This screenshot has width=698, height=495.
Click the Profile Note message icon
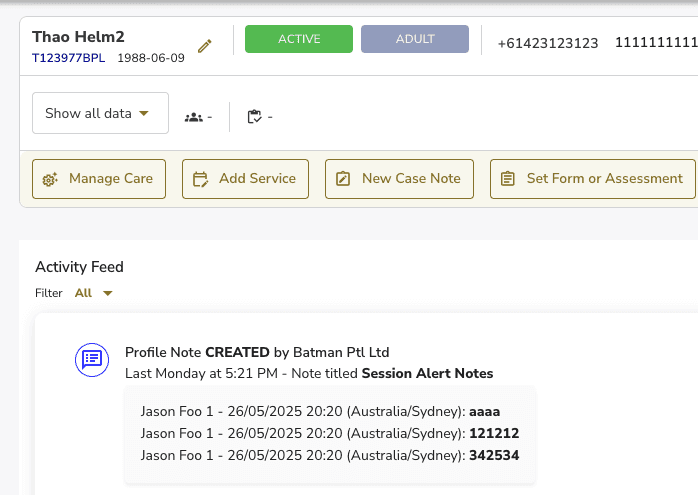coord(92,360)
